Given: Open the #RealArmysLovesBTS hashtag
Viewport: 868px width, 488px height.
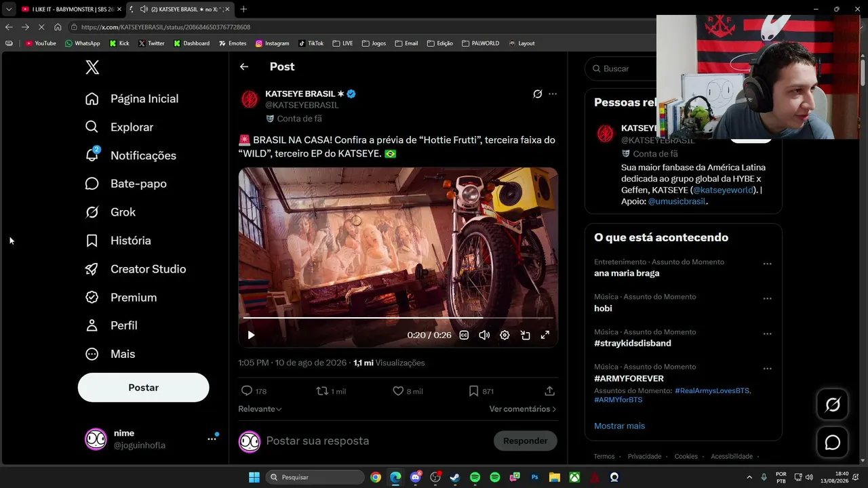Looking at the screenshot, I should click(712, 391).
